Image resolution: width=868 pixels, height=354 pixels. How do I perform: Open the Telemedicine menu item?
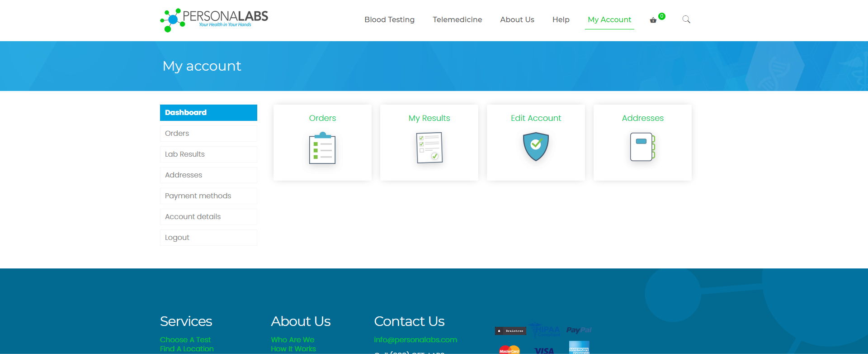click(457, 19)
